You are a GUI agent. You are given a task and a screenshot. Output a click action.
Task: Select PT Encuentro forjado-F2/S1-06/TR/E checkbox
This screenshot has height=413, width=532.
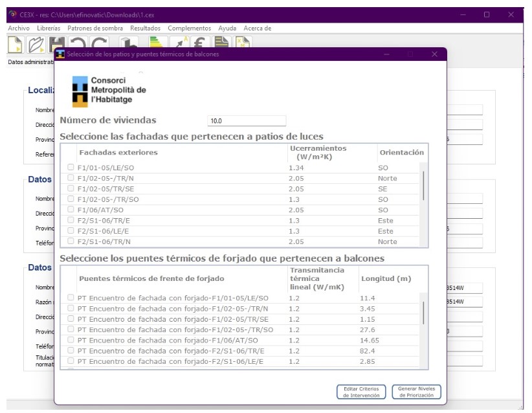tap(71, 350)
